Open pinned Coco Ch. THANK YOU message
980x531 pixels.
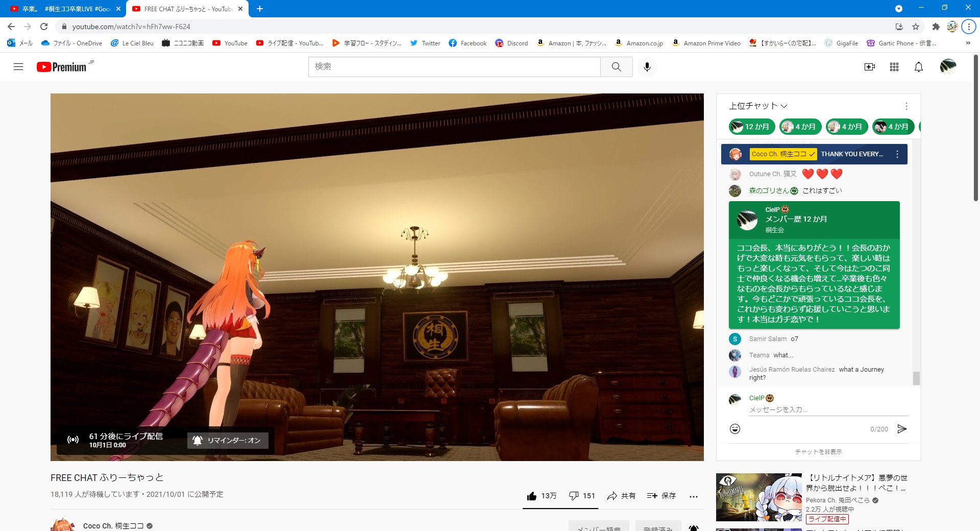814,154
